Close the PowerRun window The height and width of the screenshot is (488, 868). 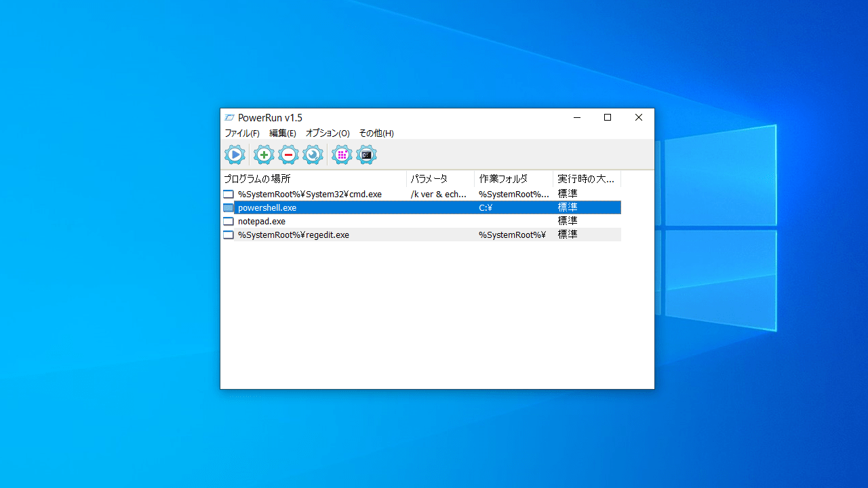639,118
